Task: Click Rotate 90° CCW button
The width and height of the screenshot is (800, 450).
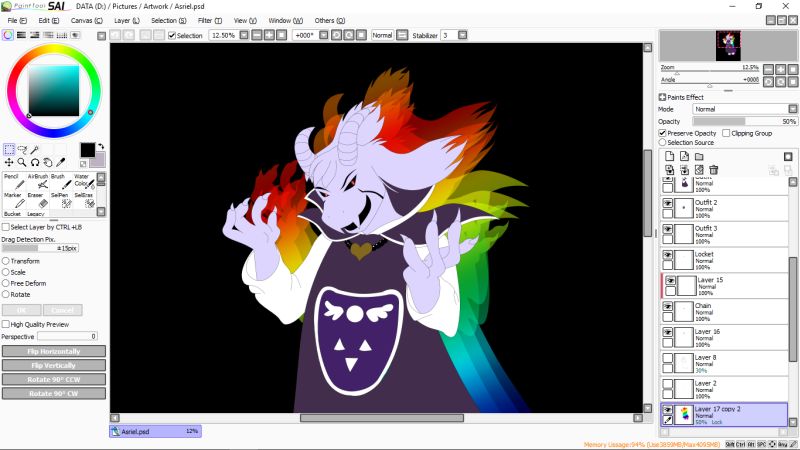Action: pyautogui.click(x=54, y=380)
